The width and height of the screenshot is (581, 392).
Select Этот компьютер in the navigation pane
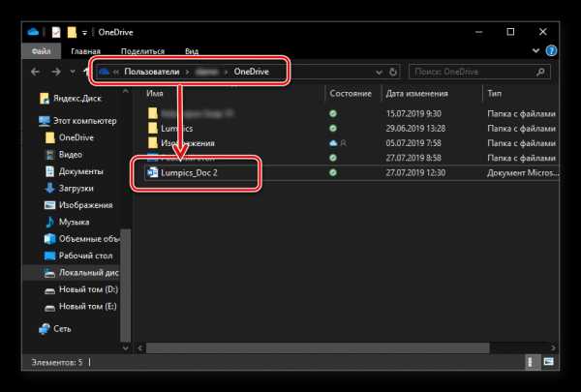click(x=84, y=121)
